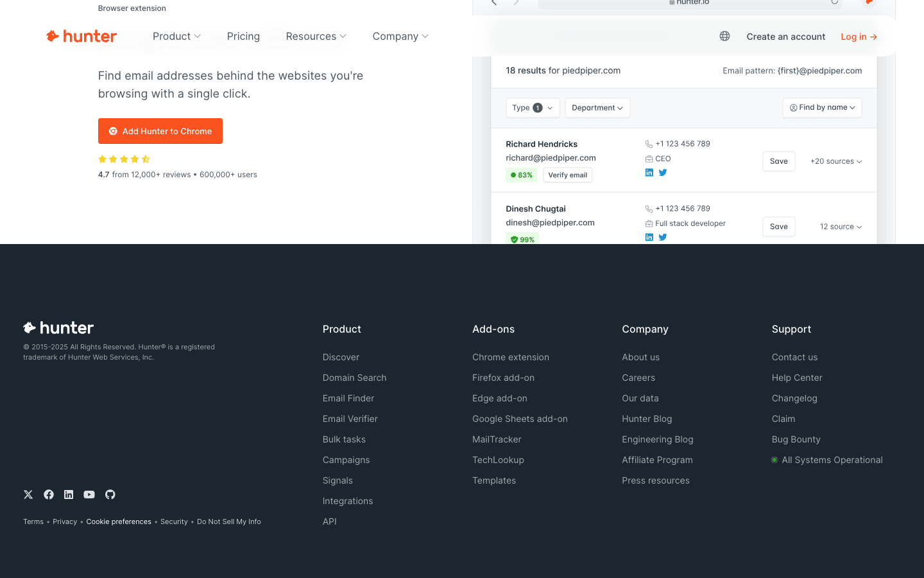
Task: Open the TechLookup footer link
Action: [498, 460]
